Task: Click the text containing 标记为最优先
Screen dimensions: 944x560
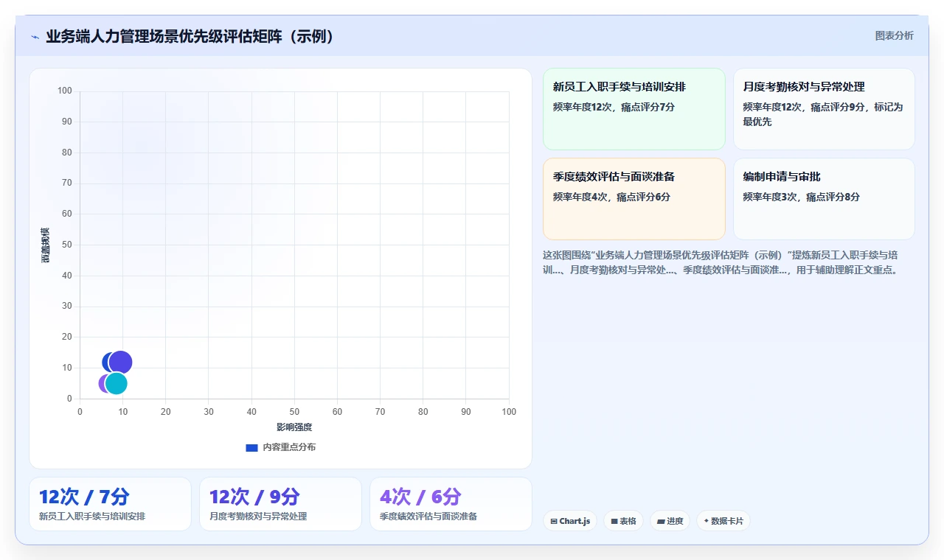Action: pyautogui.click(x=823, y=114)
